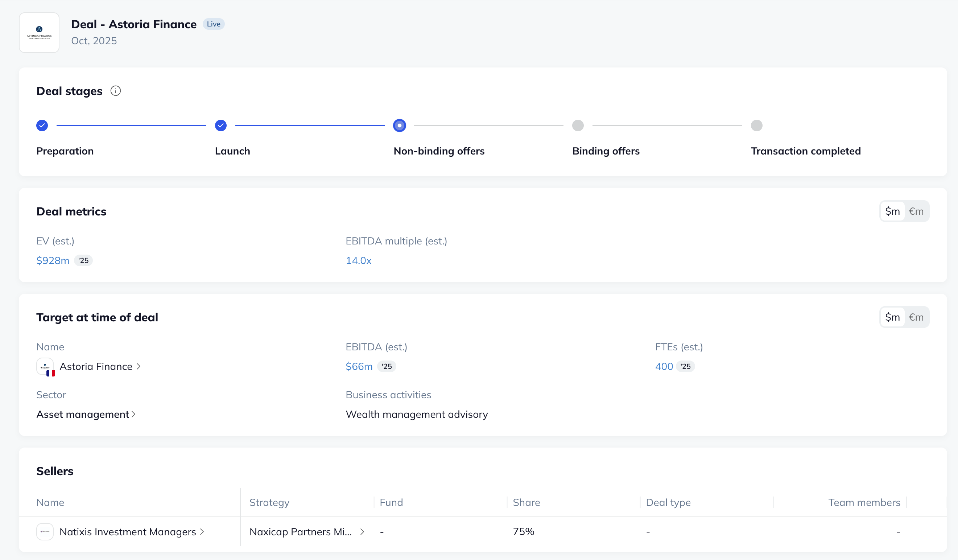
Task: Click the Launch stage checkmark icon
Action: [x=221, y=125]
